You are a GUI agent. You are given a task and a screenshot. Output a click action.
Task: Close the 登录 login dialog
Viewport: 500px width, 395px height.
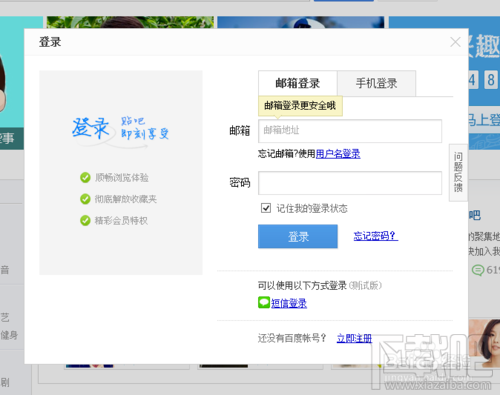455,42
